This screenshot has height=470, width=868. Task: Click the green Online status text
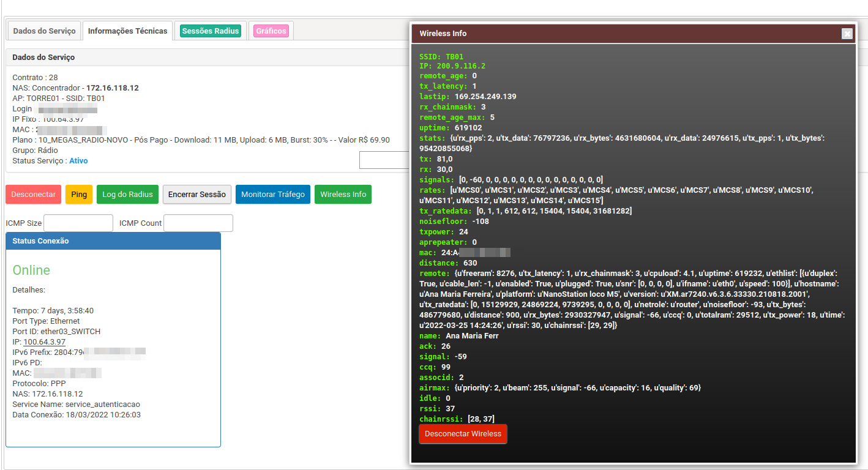[x=31, y=270]
